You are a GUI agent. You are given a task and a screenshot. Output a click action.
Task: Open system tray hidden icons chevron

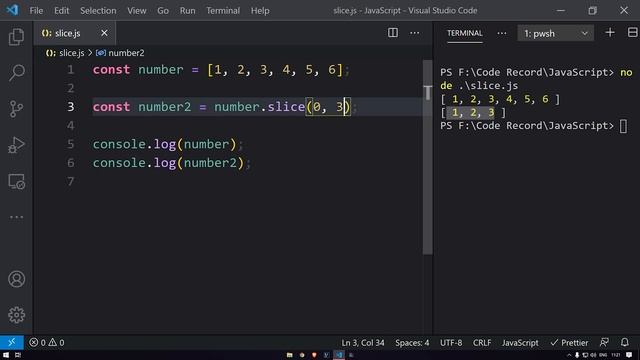(569, 355)
